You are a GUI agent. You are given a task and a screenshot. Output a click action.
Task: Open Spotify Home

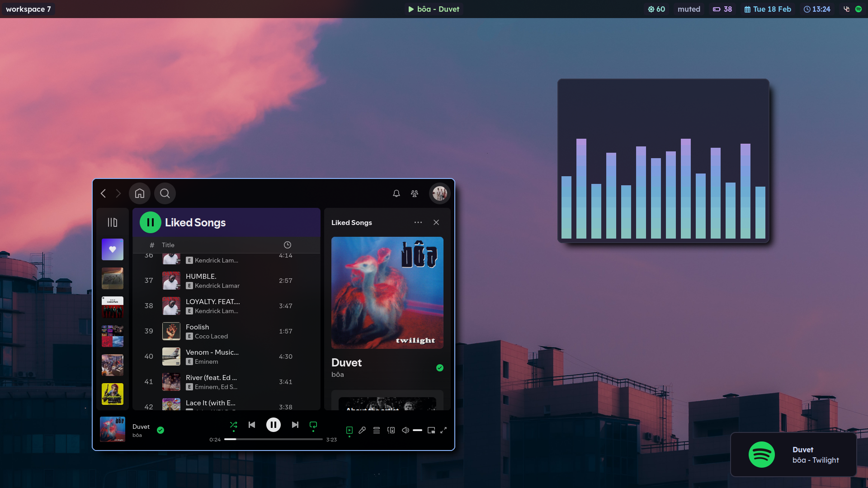coord(140,193)
